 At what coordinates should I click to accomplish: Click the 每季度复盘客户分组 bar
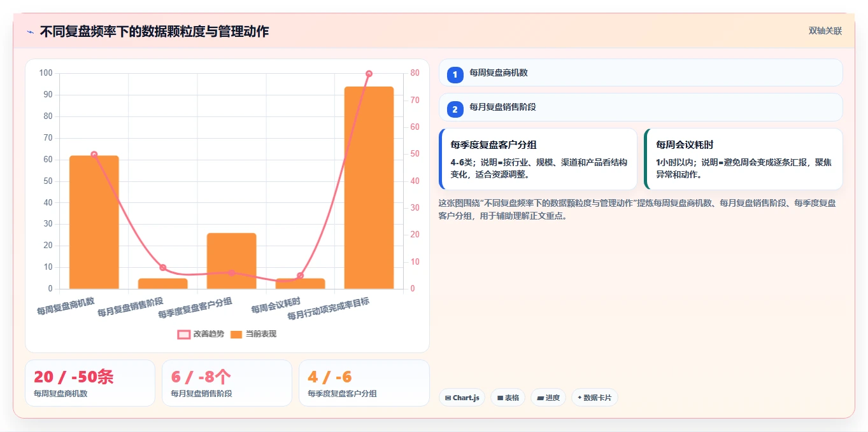(231, 261)
